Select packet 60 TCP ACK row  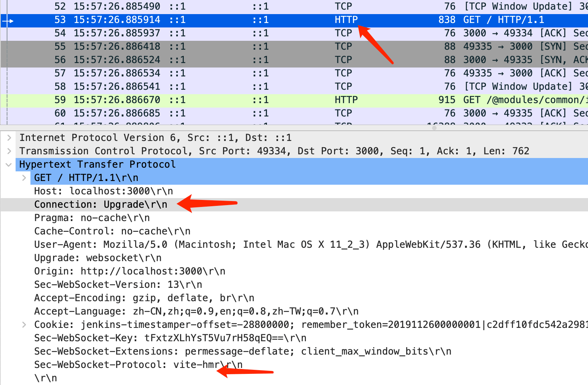(294, 113)
